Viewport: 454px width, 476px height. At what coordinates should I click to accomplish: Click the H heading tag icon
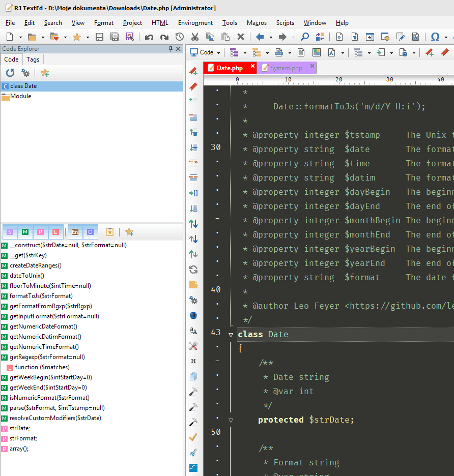click(193, 361)
